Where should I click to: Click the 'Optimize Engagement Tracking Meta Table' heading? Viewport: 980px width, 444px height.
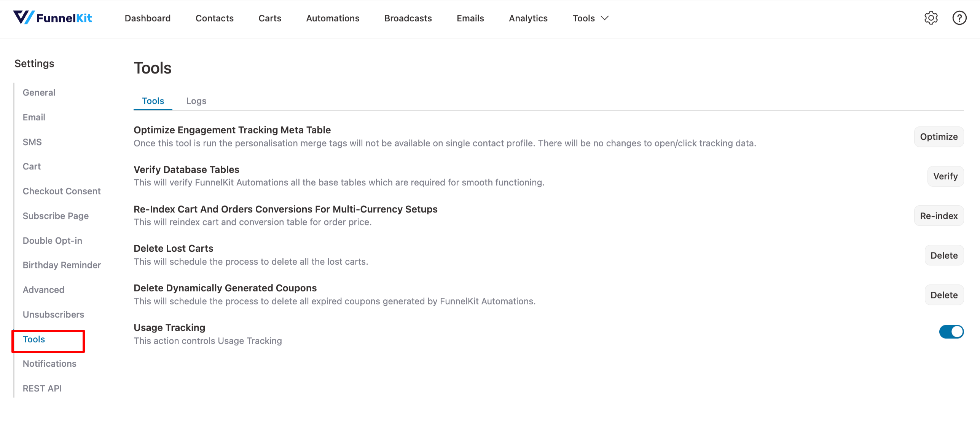click(x=232, y=130)
